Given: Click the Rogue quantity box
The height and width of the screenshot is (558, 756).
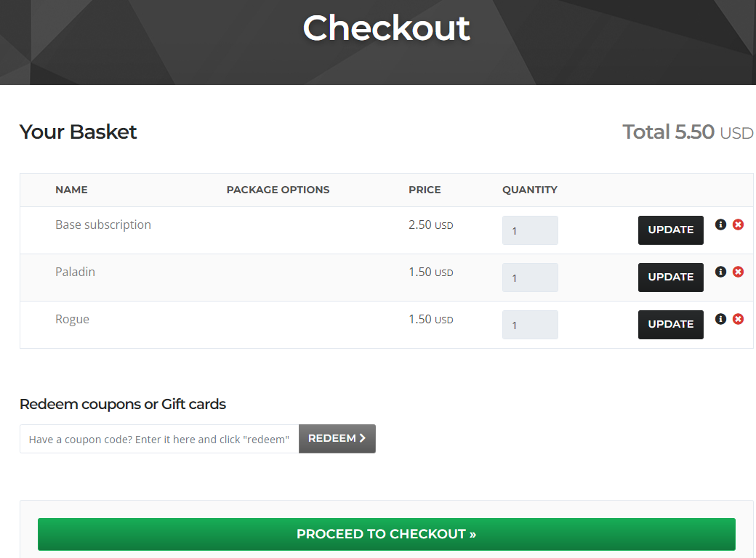Looking at the screenshot, I should pyautogui.click(x=530, y=325).
